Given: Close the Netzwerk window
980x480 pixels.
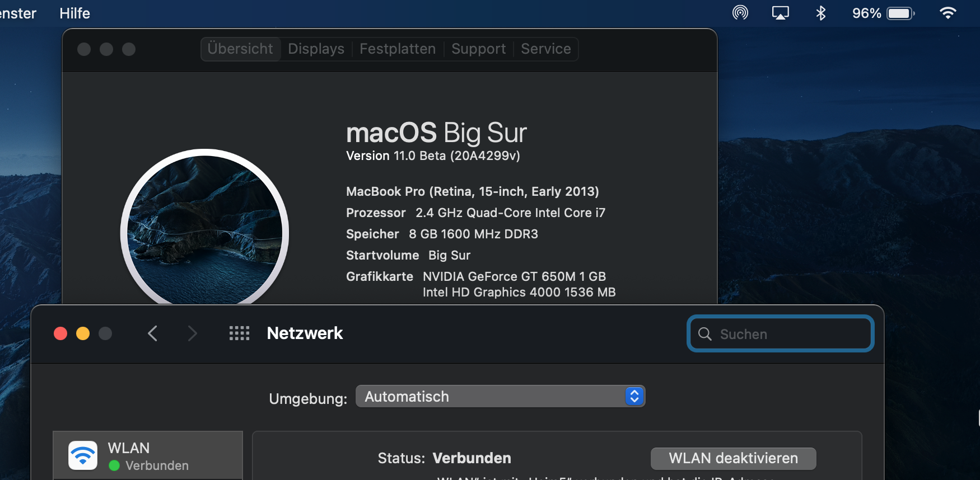Looking at the screenshot, I should (60, 333).
